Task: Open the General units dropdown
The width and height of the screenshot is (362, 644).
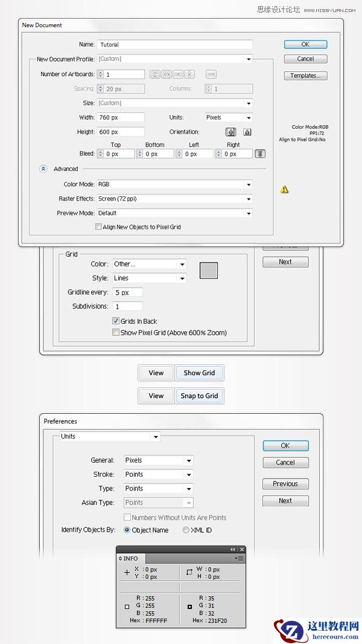Action: tap(158, 460)
